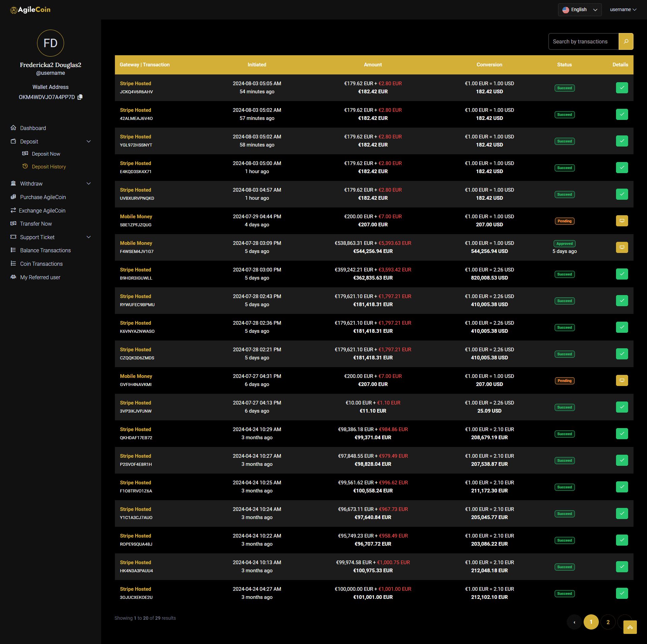The width and height of the screenshot is (647, 644).
Task: Open details for transaction JCKQ4V6R6AHV
Action: (622, 88)
